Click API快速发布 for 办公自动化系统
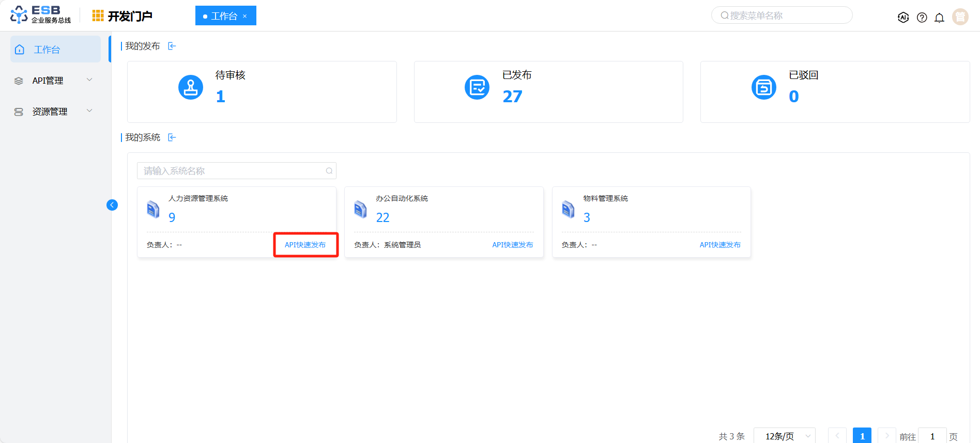 pyautogui.click(x=512, y=245)
